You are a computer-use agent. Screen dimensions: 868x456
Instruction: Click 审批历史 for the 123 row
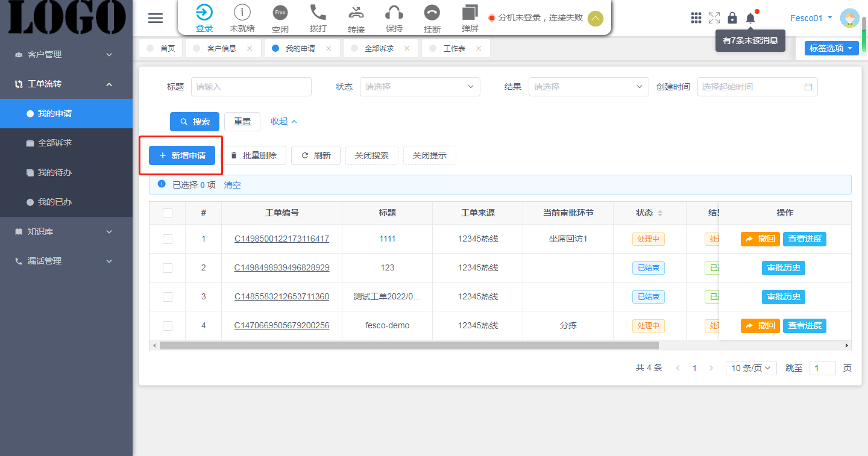pos(784,268)
